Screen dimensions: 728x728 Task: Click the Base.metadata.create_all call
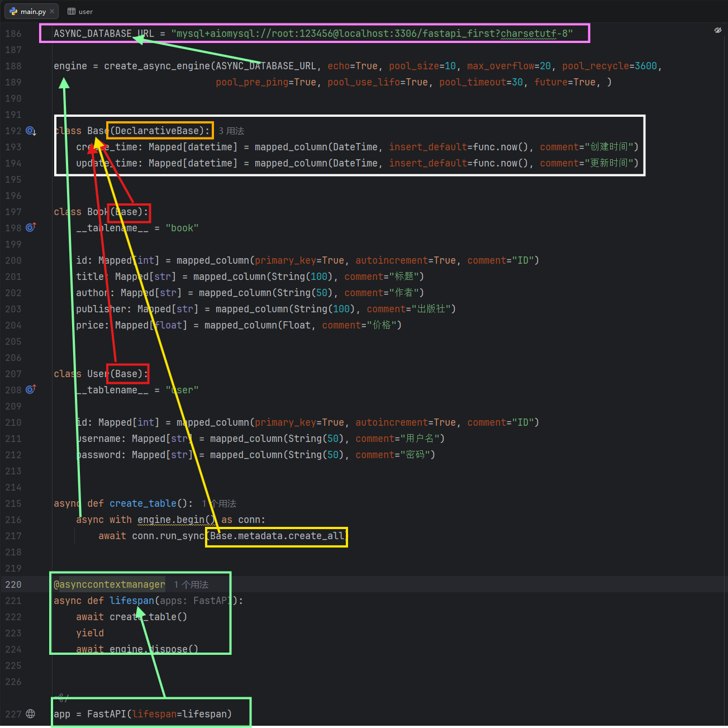[277, 536]
